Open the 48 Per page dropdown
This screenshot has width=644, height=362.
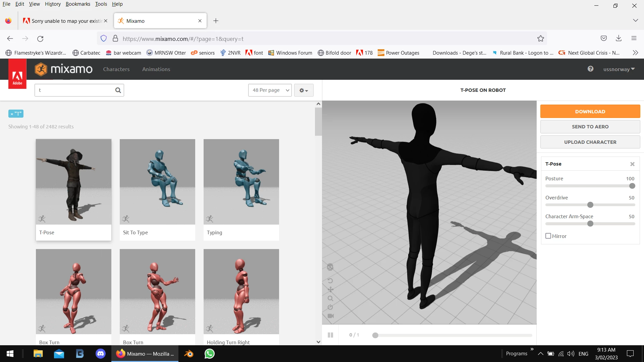click(x=270, y=90)
